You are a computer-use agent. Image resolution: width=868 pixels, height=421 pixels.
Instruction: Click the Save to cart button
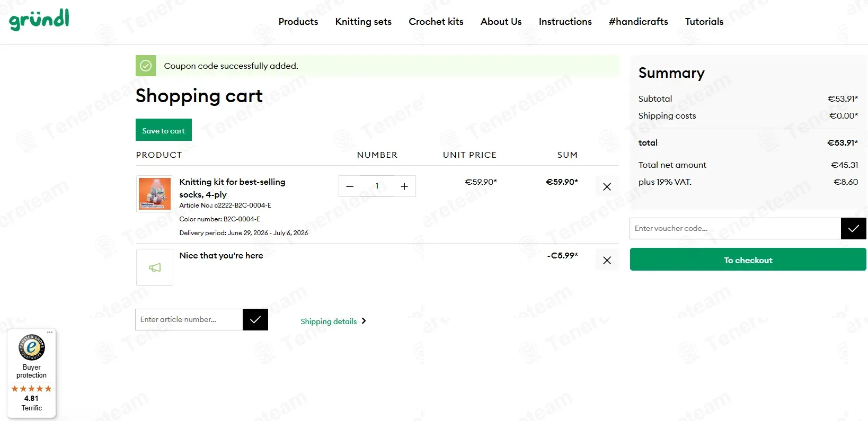click(x=164, y=130)
